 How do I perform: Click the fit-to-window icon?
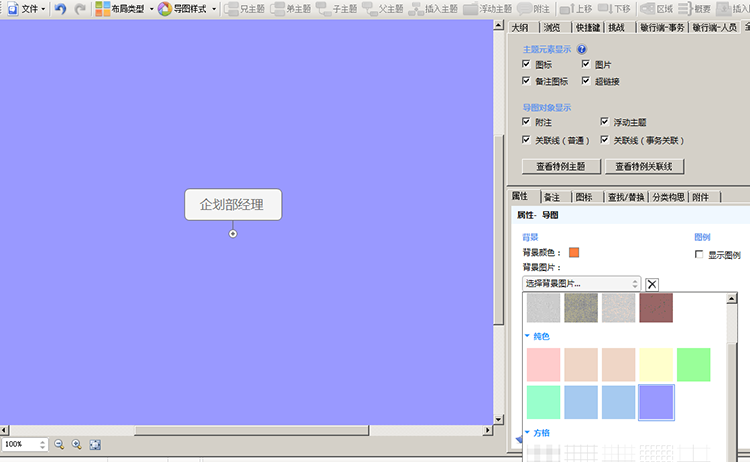point(95,444)
